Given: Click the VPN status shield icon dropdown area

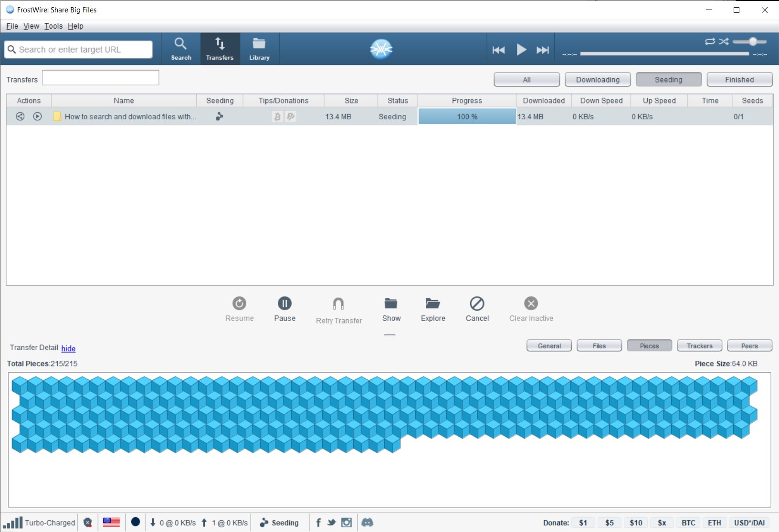Looking at the screenshot, I should coord(87,522).
